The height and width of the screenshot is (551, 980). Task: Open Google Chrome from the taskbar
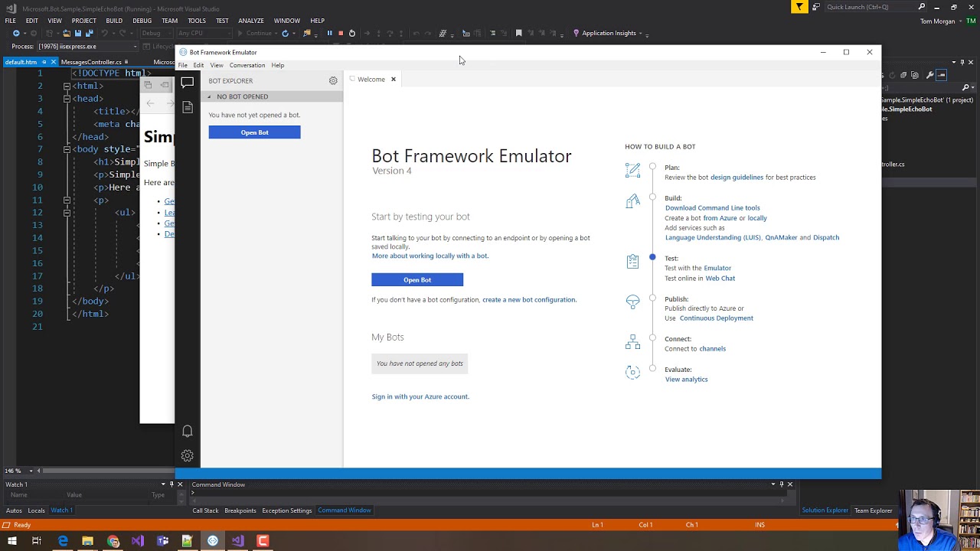coord(113,541)
